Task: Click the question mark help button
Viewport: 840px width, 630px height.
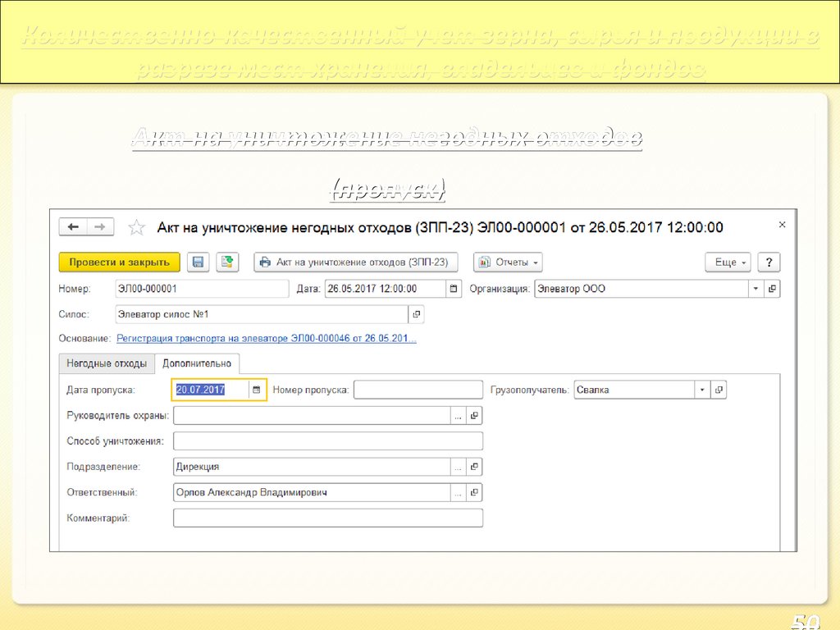Action: (769, 262)
